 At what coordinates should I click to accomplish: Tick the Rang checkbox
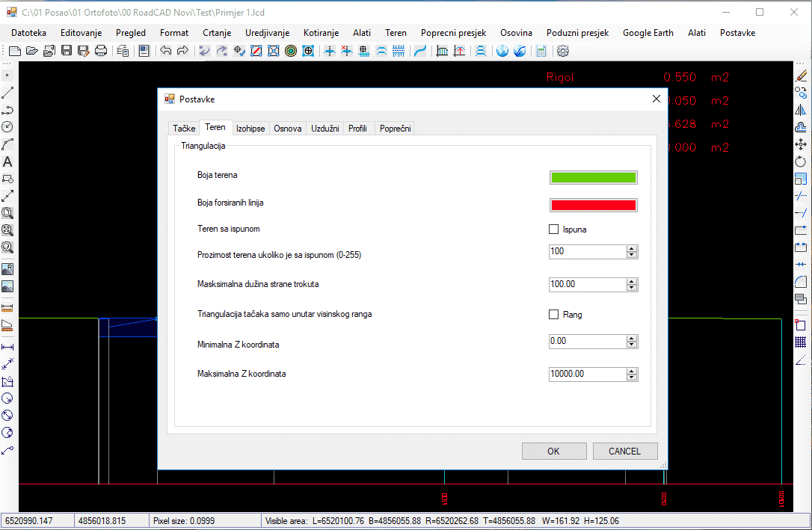pyautogui.click(x=554, y=315)
